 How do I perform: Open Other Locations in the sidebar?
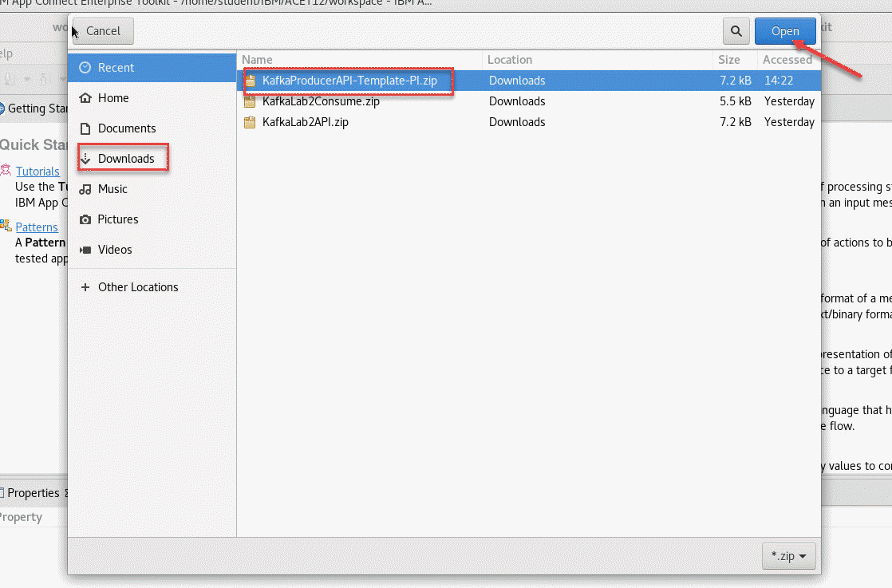tap(137, 287)
